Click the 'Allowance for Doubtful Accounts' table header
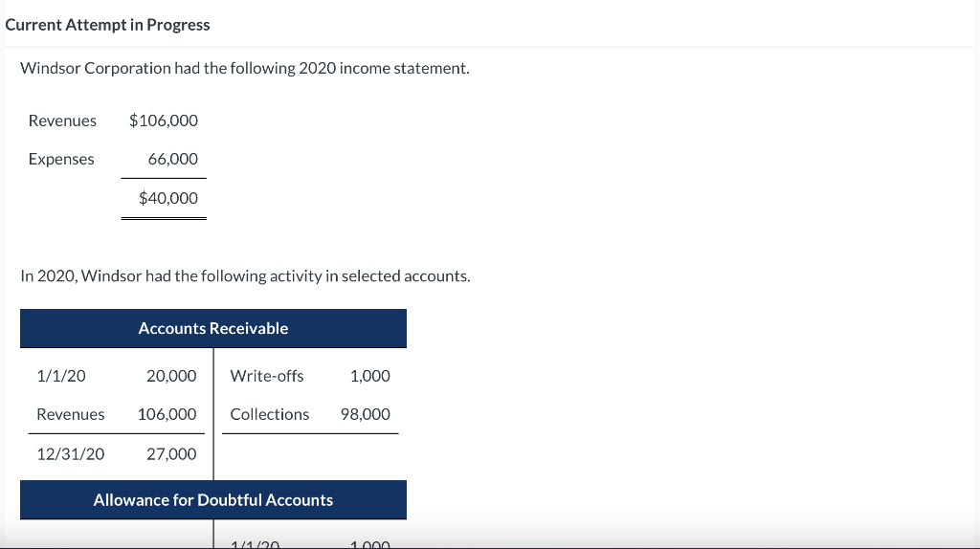Viewport: 980px width, 549px height. [213, 500]
